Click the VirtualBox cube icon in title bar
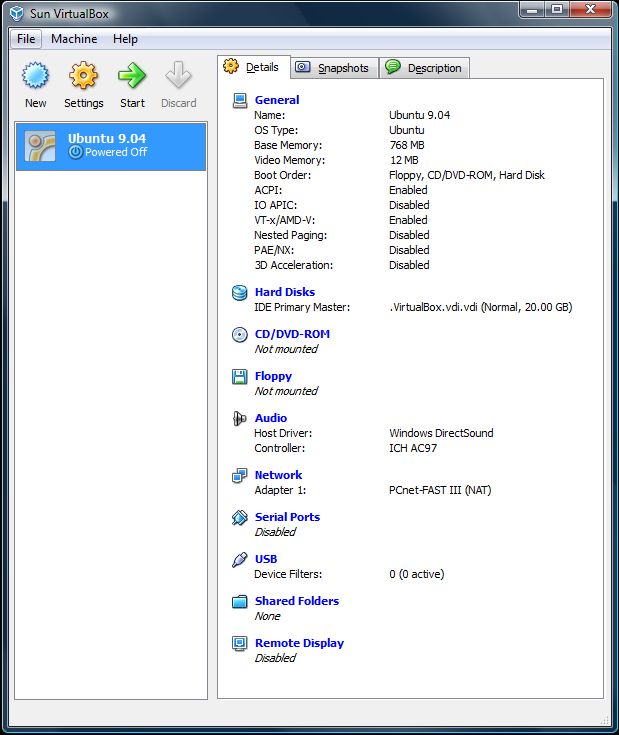The image size is (619, 735). (16, 13)
